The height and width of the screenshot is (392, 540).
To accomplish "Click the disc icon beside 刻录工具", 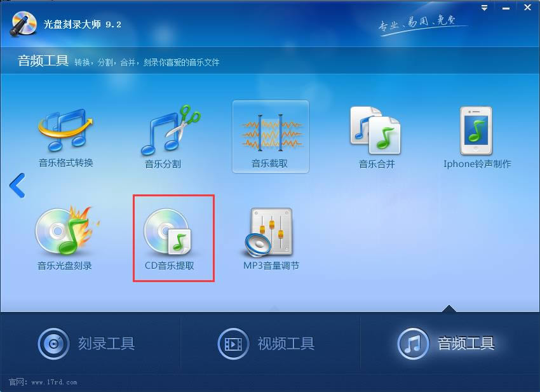I will (53, 344).
